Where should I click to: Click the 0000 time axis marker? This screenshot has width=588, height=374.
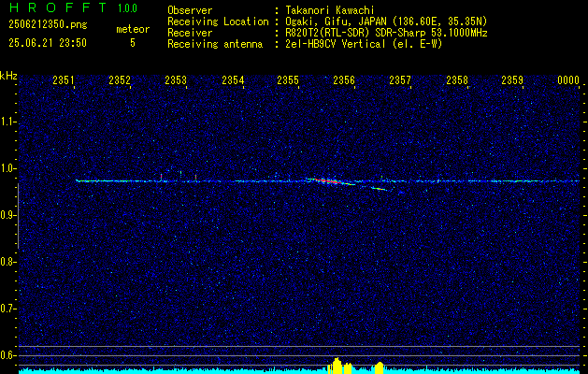click(x=568, y=79)
